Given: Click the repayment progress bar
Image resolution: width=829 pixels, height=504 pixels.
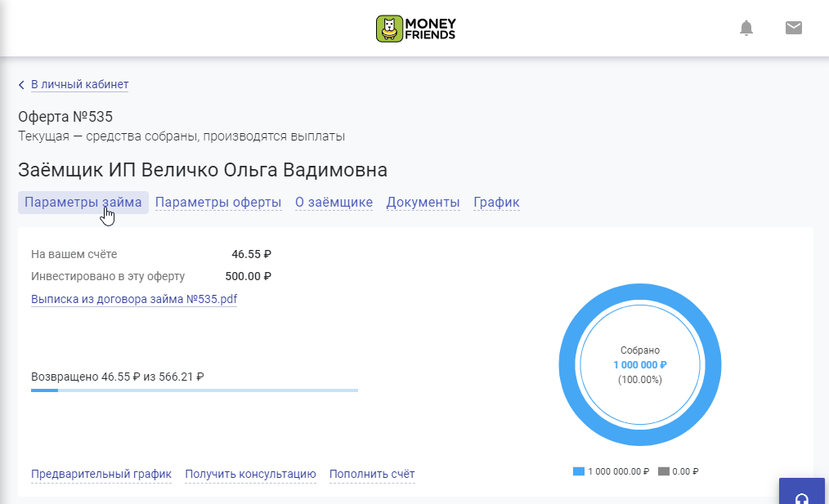Looking at the screenshot, I should click(x=195, y=390).
